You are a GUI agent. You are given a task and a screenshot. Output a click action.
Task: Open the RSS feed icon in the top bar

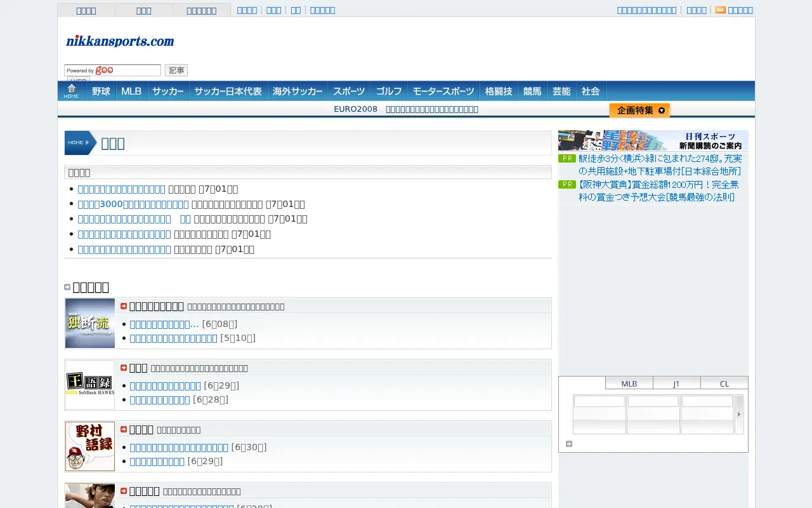pos(720,10)
